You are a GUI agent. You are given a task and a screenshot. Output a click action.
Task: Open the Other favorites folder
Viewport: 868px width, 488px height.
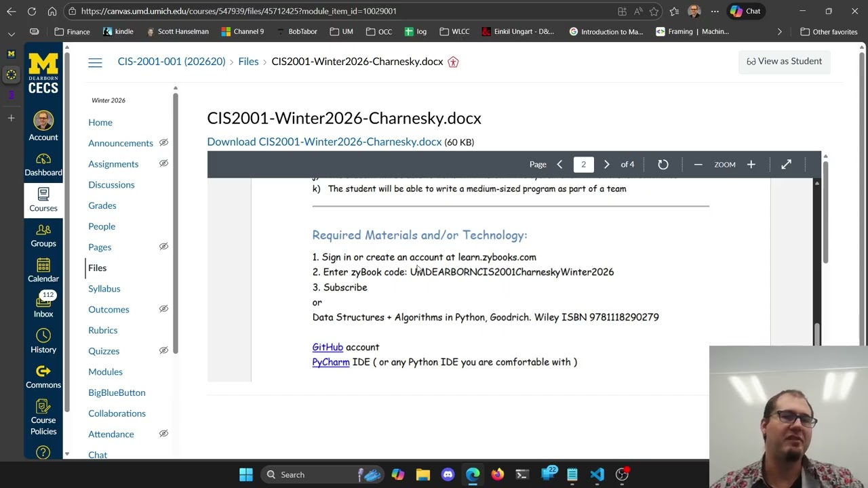point(829,31)
